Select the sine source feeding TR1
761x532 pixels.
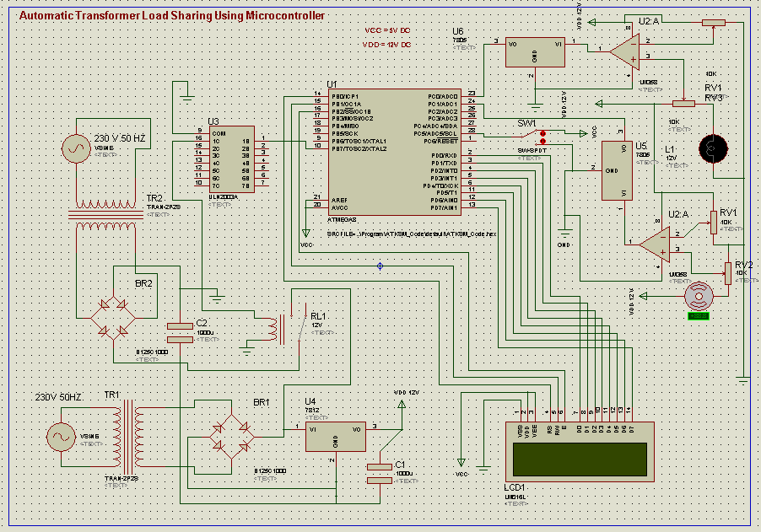[60, 437]
